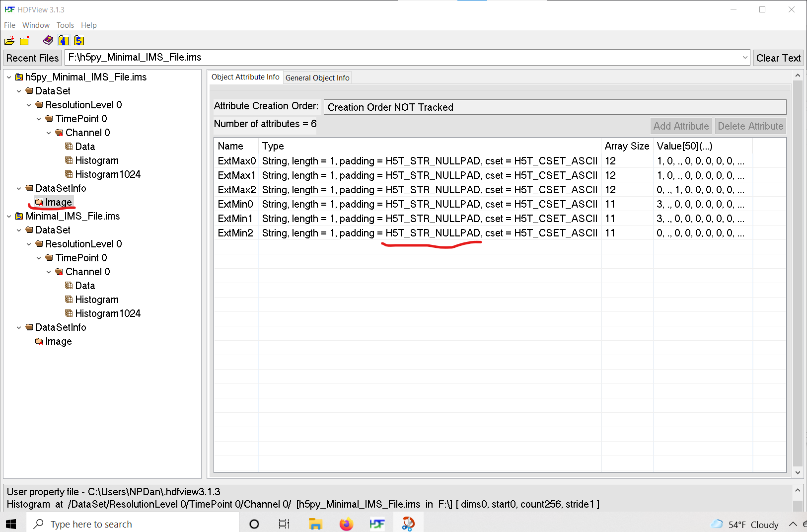Screen dimensions: 807x532
Task: Click the weather 54°F Cloudy widget
Action: coord(744,525)
